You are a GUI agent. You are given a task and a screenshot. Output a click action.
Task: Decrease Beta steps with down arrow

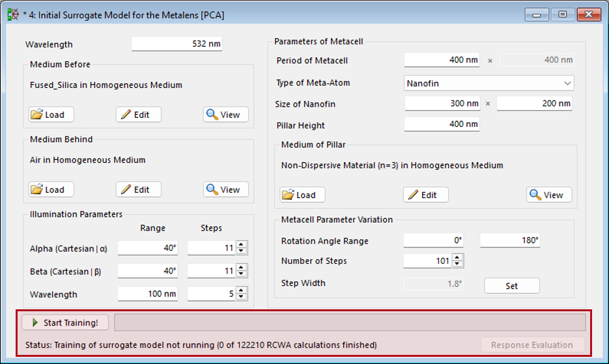coord(242,274)
